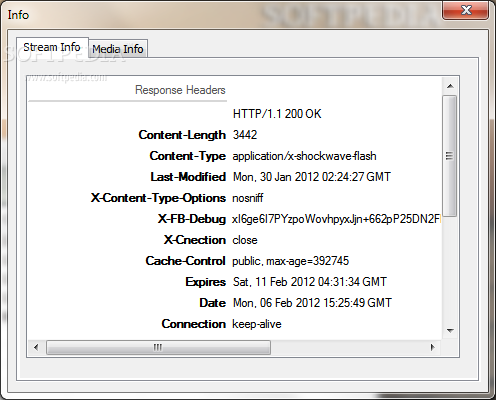This screenshot has height=400, width=496.
Task: Select the X-FB-Debug value string
Action: tap(337, 219)
